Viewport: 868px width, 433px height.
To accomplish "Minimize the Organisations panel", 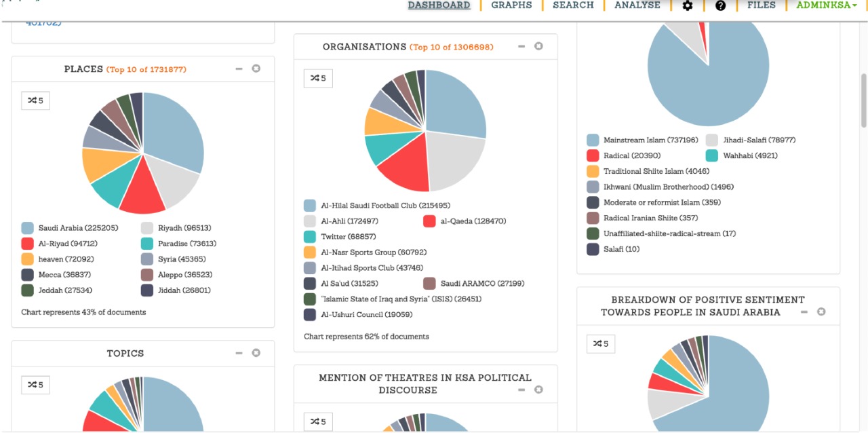I will point(521,46).
